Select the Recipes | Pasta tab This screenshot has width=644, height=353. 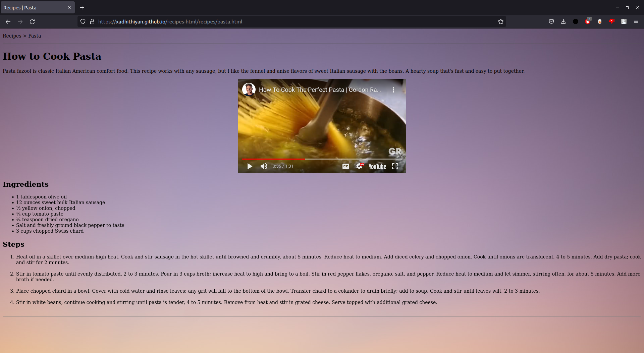coord(34,7)
